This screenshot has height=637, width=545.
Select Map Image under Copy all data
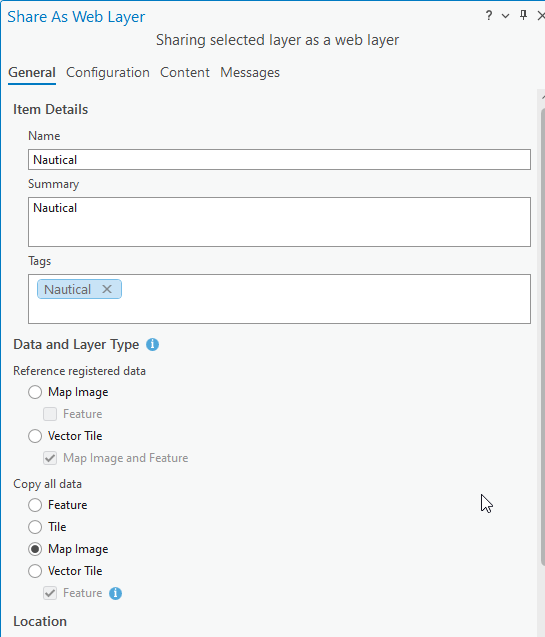point(35,549)
